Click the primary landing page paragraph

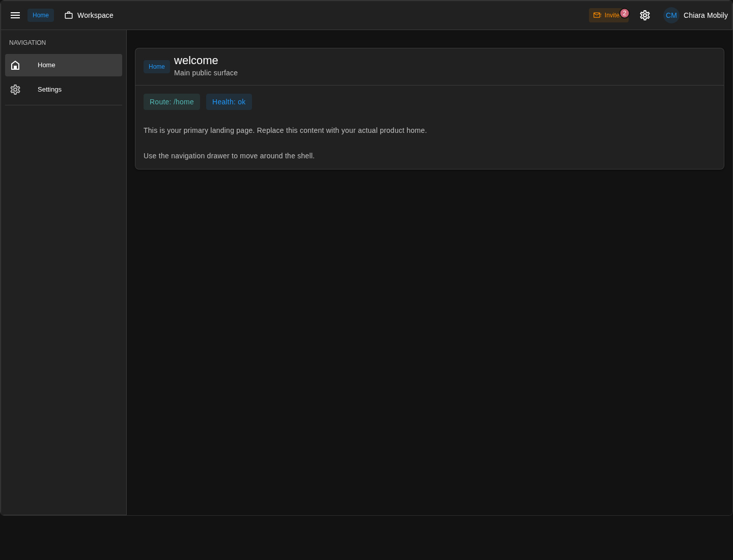[x=285, y=130]
